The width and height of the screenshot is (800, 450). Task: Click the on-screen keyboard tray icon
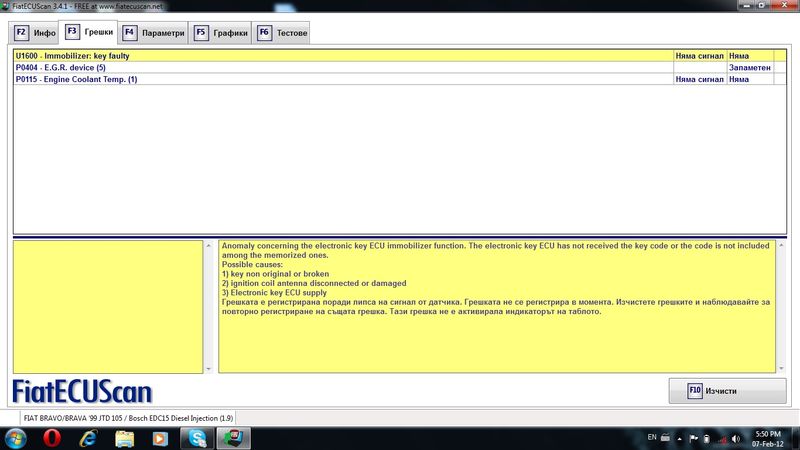665,437
